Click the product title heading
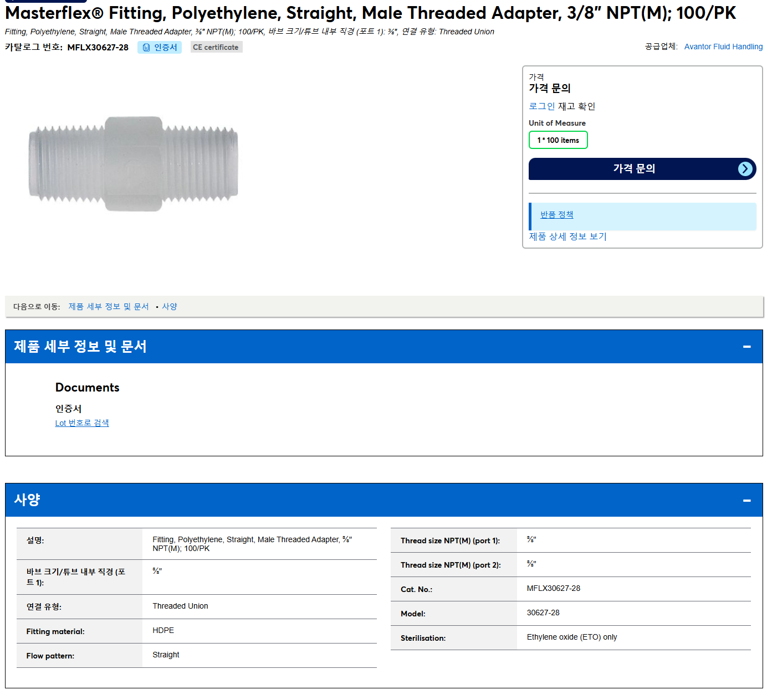The image size is (767, 700). [371, 13]
